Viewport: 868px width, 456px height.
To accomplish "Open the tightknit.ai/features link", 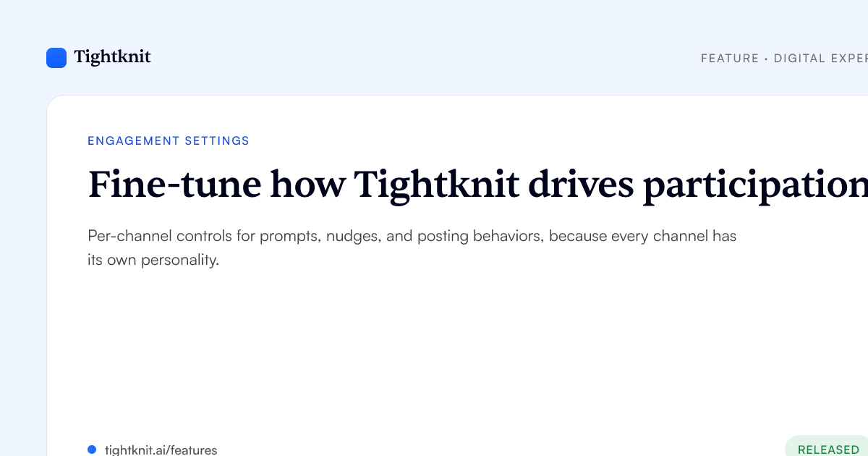I will [x=161, y=449].
